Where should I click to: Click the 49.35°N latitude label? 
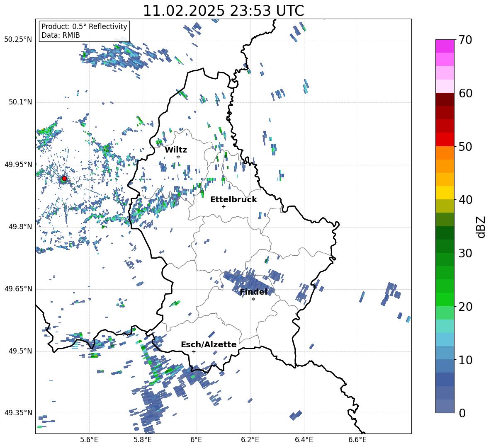tap(18, 413)
